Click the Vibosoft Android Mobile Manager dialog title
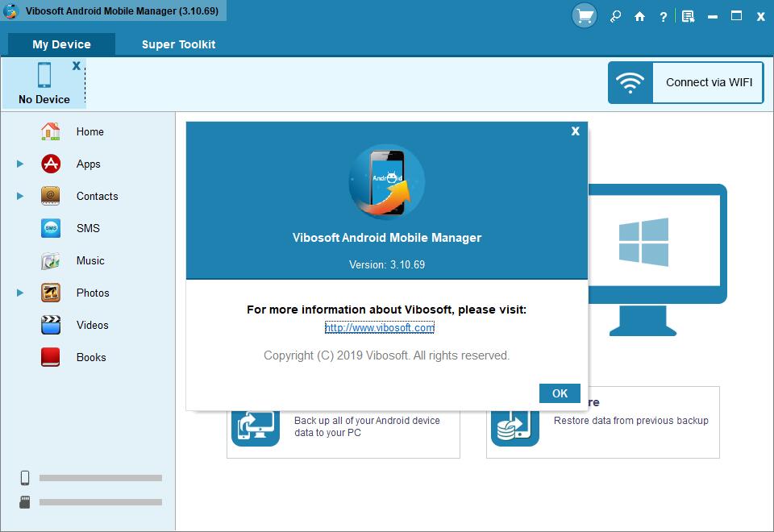 (x=387, y=237)
